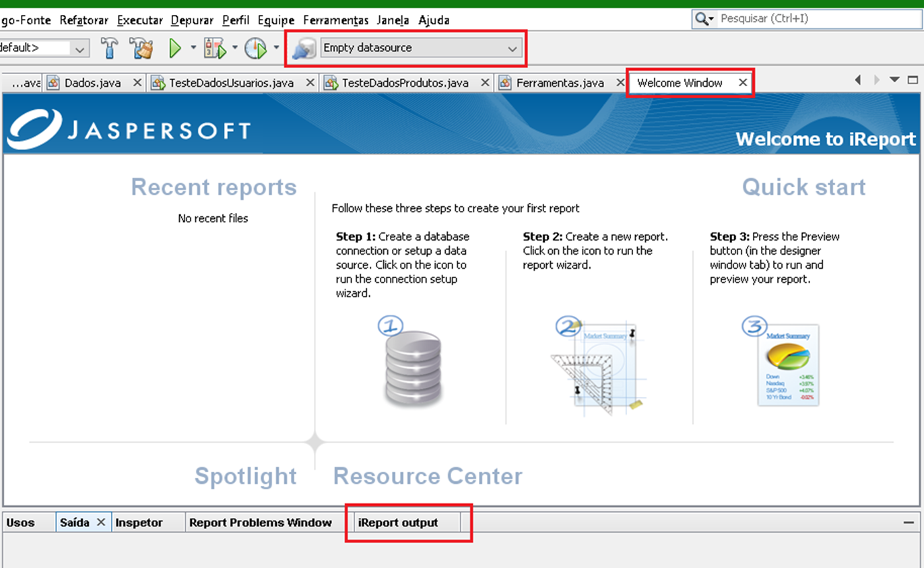Click the Build Project hammer icon
The height and width of the screenshot is (568, 924).
pos(109,48)
